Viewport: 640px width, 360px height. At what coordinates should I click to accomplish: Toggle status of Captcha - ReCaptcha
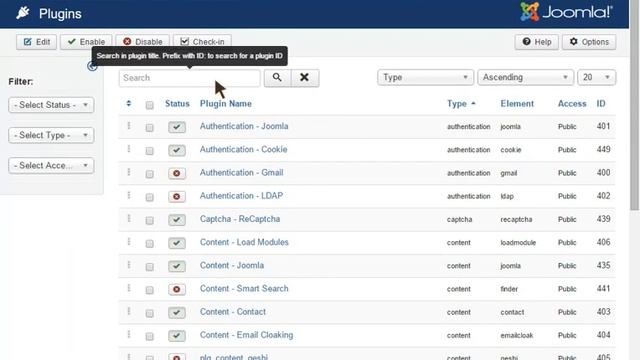(x=177, y=220)
